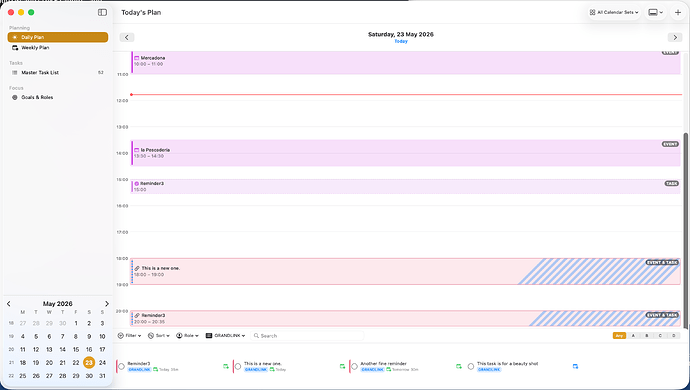The height and width of the screenshot is (390, 690).
Task: Select date 31 in mini calendar
Action: [x=102, y=376]
